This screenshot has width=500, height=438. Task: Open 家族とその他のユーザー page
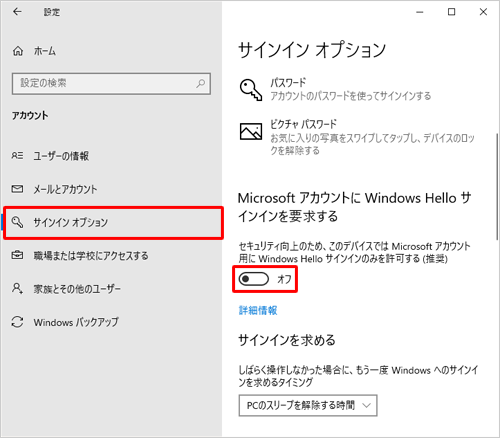(x=112, y=289)
